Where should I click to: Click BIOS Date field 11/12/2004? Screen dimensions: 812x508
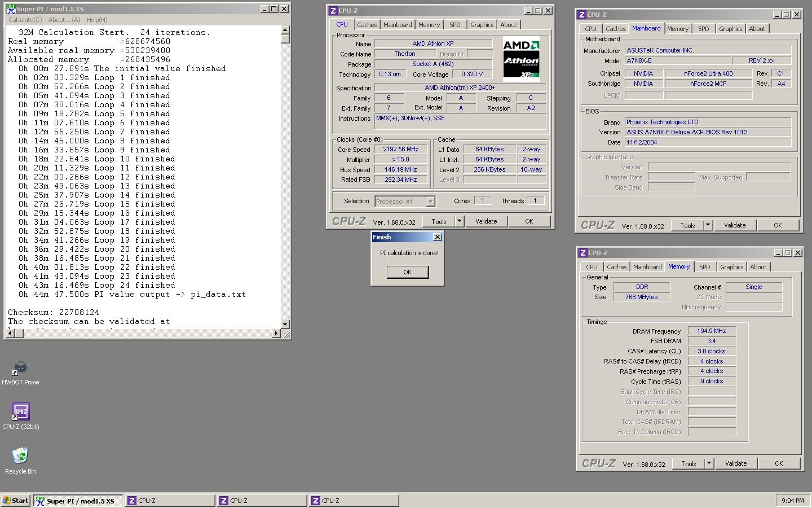pyautogui.click(x=708, y=142)
